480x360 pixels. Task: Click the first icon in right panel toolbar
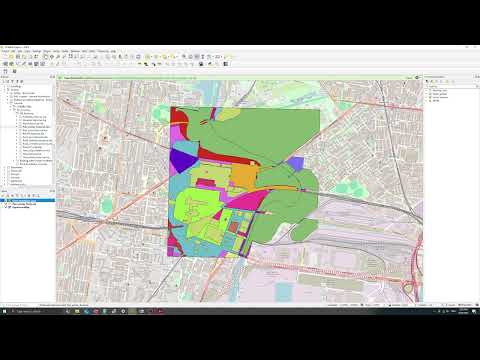click(x=427, y=81)
